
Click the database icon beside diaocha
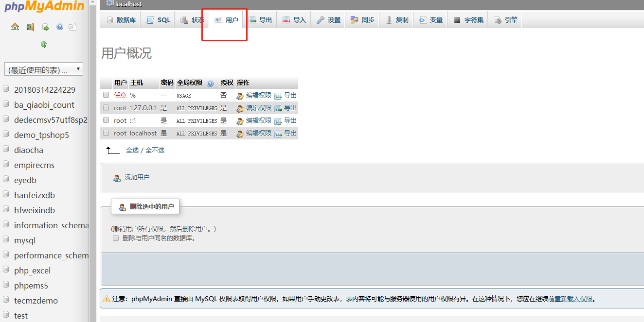pyautogui.click(x=6, y=150)
